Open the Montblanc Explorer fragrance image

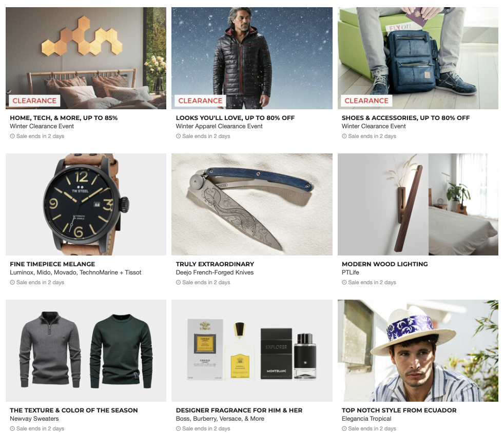[x=252, y=350]
